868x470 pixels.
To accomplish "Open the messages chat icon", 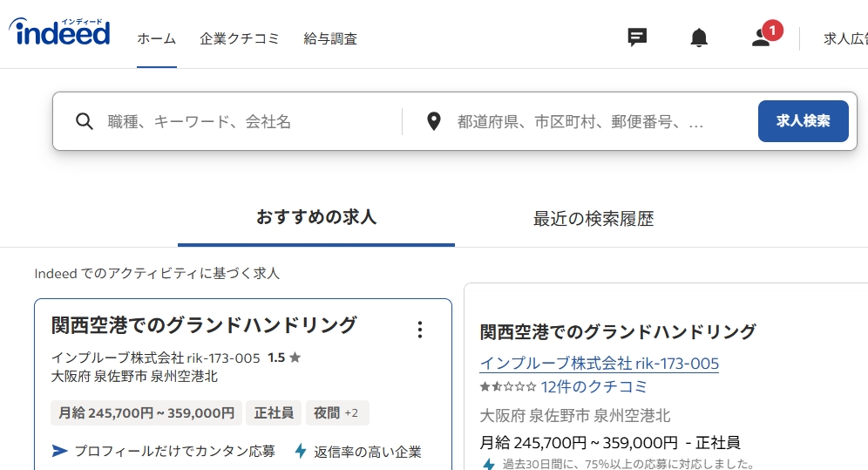I will click(637, 37).
